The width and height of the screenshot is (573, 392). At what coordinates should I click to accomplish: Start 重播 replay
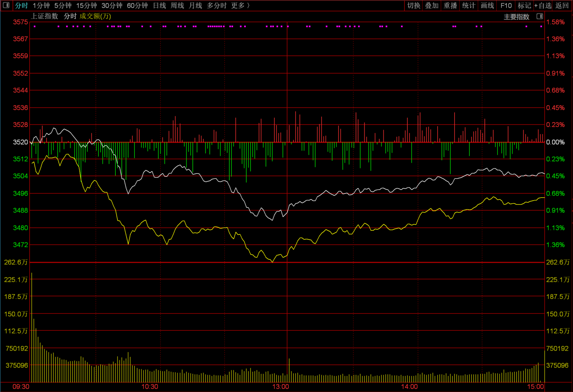coord(450,6)
